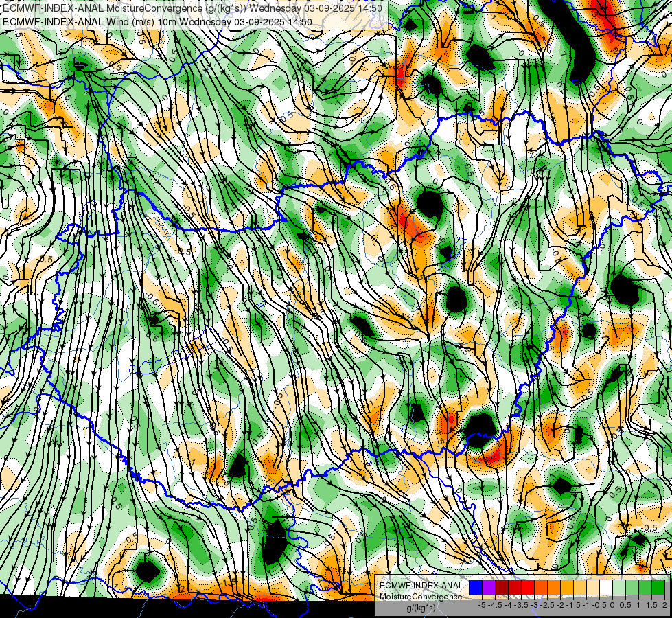Click the "Wind (m/s) 10m" title line
Viewport: 672px width, 618px height.
157,22
